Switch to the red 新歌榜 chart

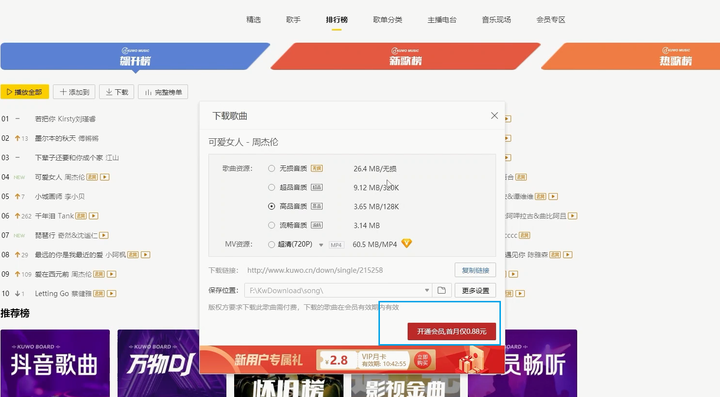click(x=405, y=56)
